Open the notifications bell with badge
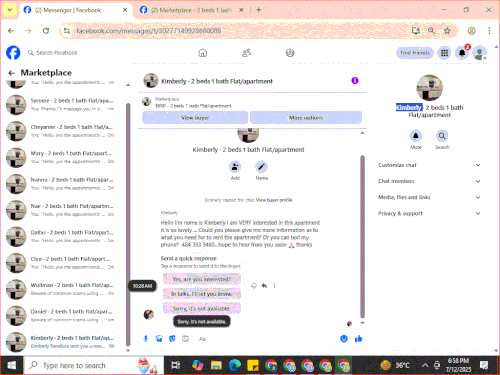This screenshot has height=375, width=500. (x=462, y=53)
